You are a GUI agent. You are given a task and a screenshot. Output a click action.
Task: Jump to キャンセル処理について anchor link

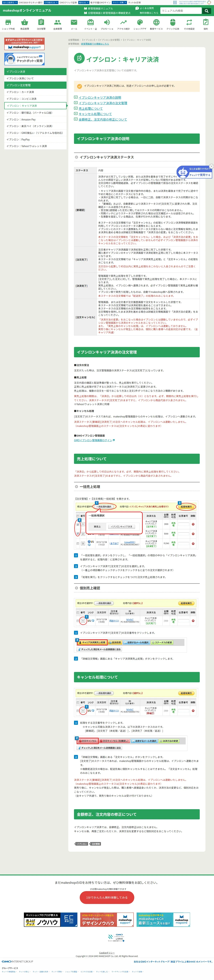coord(95,114)
